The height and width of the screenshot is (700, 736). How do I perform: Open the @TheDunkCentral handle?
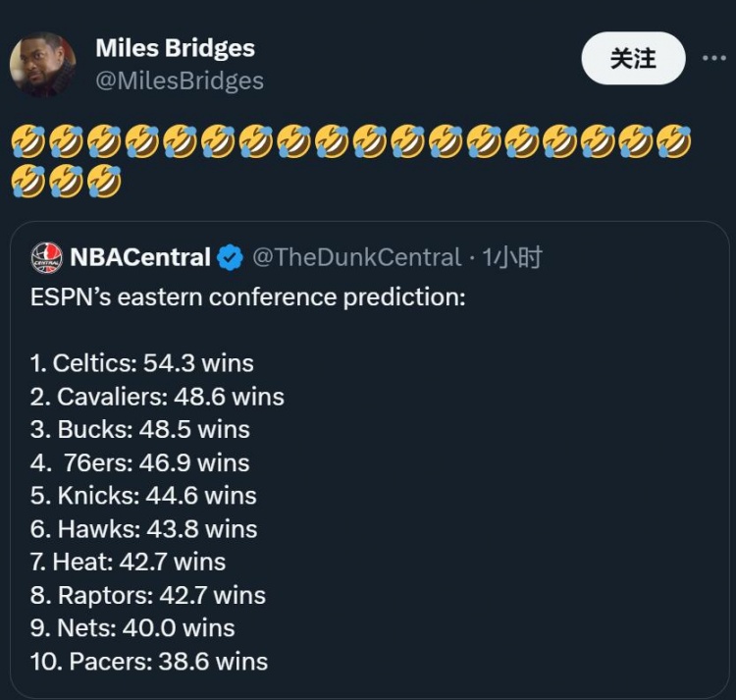tap(356, 258)
